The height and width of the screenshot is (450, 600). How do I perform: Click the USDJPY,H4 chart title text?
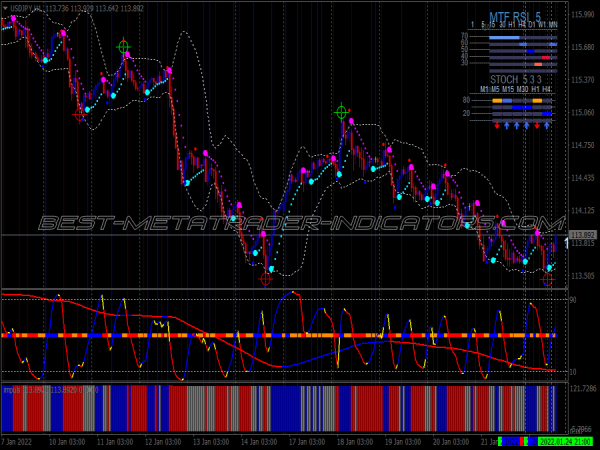[x=26, y=8]
